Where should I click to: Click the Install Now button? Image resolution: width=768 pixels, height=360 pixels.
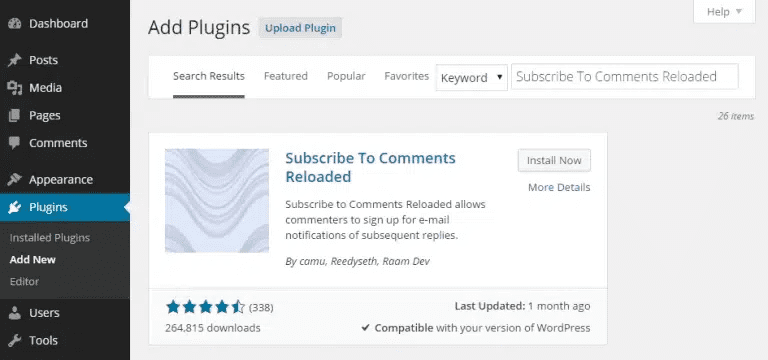pos(554,160)
